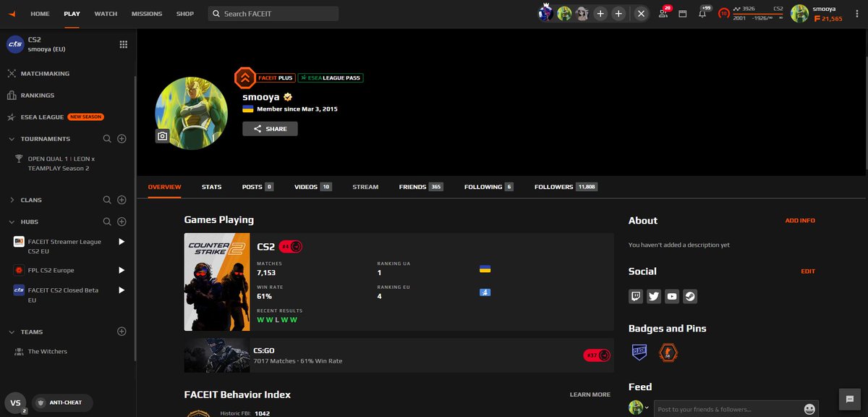Open Twitch social link icon
The height and width of the screenshot is (417, 868).
(636, 295)
